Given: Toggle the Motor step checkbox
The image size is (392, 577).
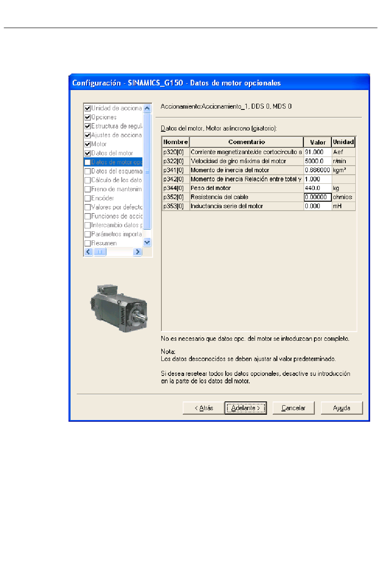Looking at the screenshot, I should point(87,145).
